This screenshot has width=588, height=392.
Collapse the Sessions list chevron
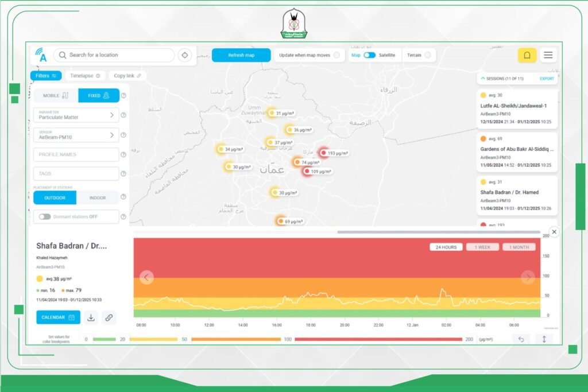pos(482,78)
